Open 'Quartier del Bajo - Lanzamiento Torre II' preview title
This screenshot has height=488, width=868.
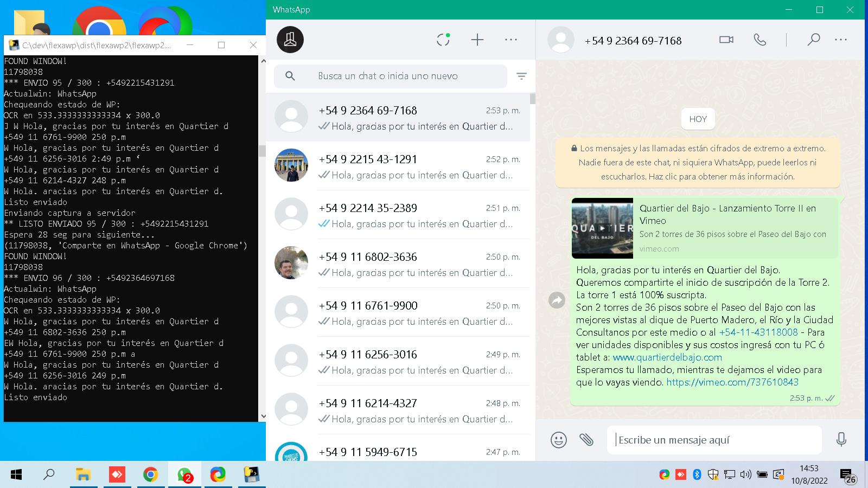click(x=727, y=214)
